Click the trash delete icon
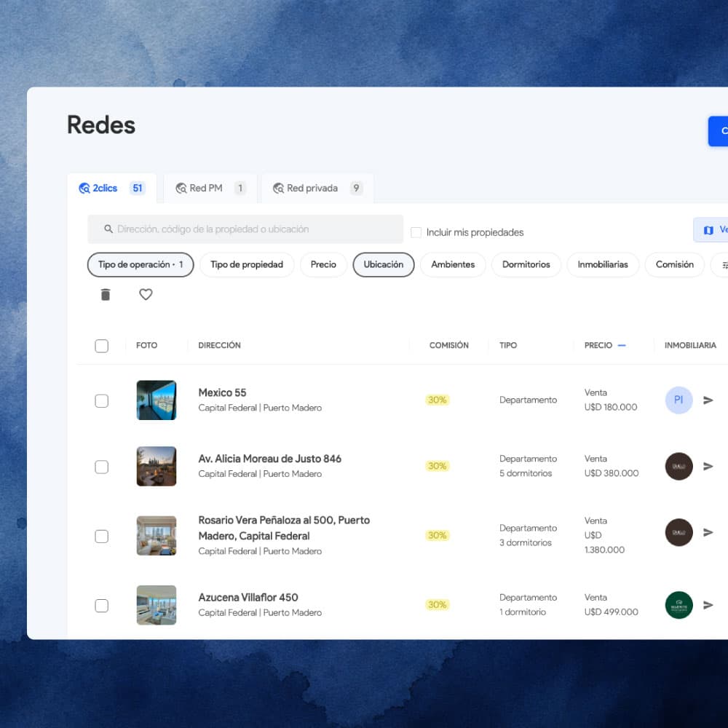 point(106,294)
